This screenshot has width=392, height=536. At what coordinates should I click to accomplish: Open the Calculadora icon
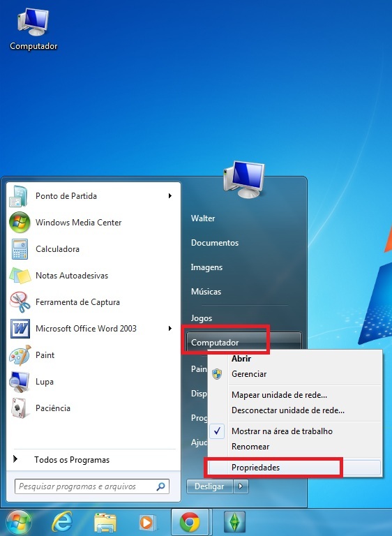pos(20,249)
